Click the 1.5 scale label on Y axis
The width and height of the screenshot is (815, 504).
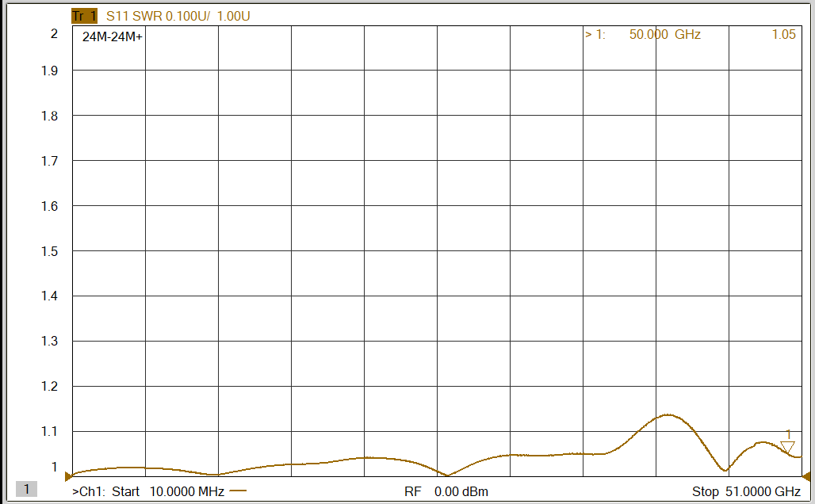[49, 251]
